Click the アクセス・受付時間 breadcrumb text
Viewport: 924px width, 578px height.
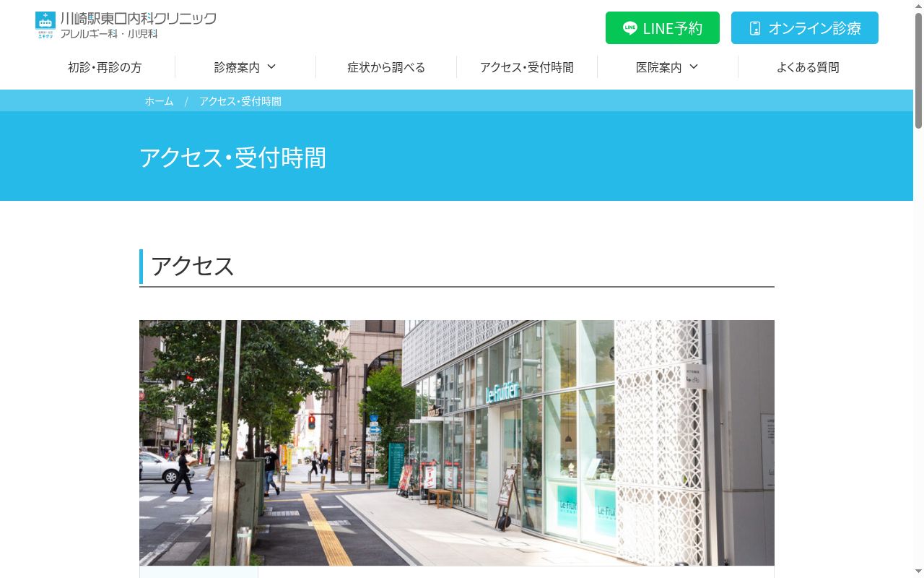[x=240, y=101]
